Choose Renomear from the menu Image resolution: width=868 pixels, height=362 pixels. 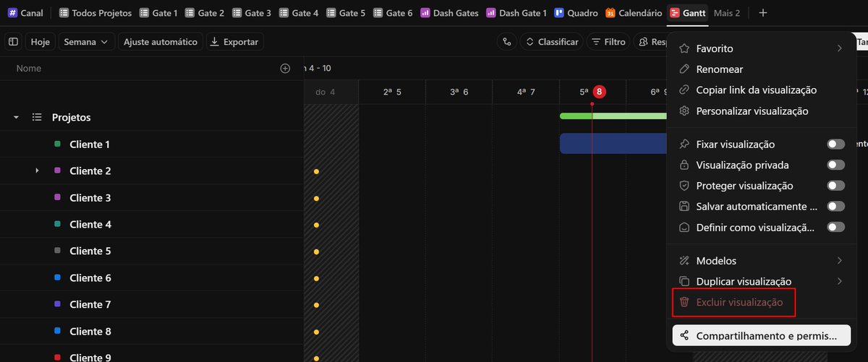(x=761, y=69)
